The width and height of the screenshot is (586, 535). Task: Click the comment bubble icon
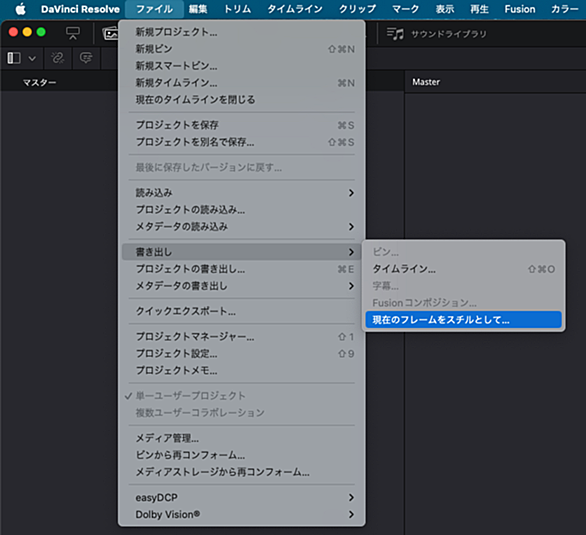tap(86, 58)
